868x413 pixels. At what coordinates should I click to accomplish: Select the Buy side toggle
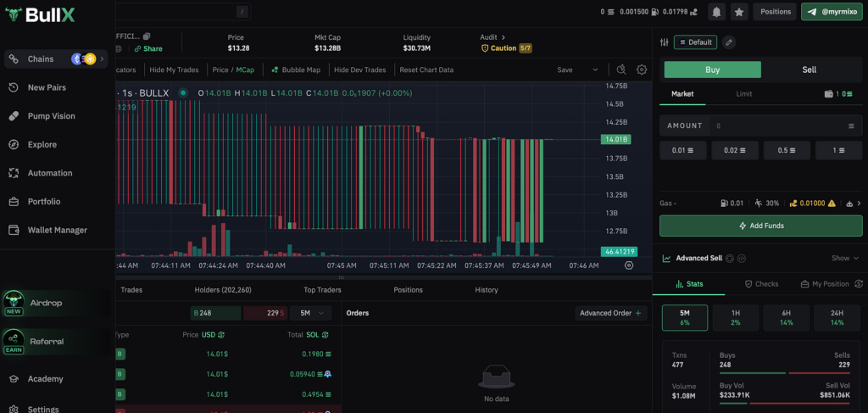(x=712, y=70)
